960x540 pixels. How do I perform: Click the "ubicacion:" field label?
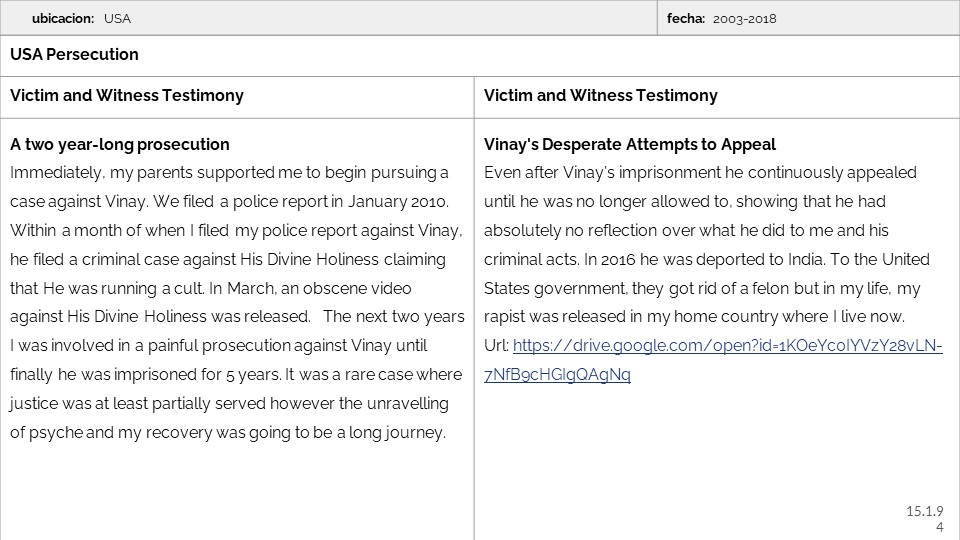click(x=63, y=19)
